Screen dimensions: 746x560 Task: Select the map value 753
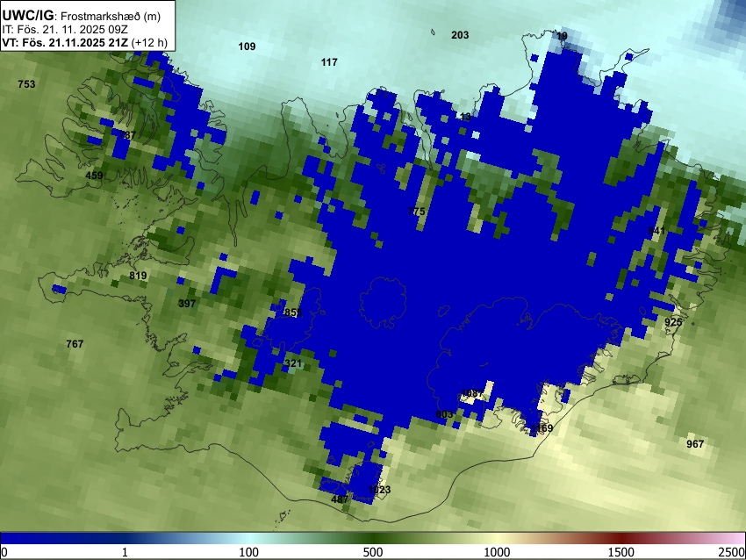pyautogui.click(x=26, y=84)
